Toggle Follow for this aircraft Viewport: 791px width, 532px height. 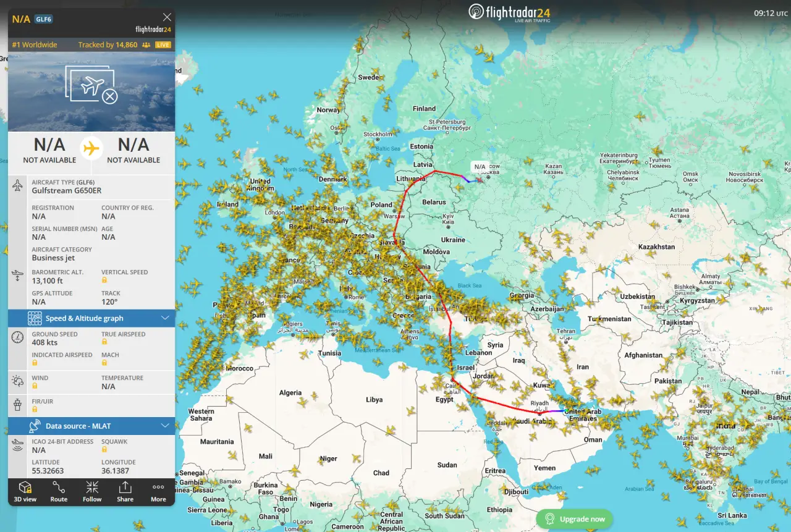92,492
